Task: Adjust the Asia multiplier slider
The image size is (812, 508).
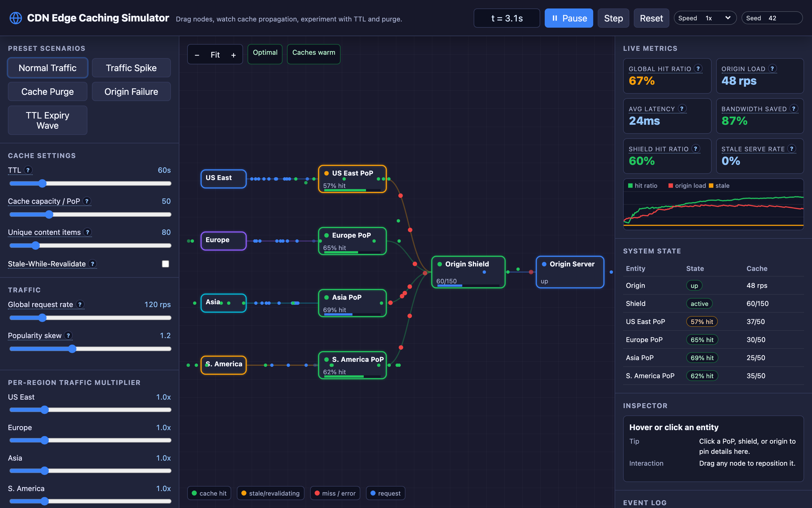Action: click(x=90, y=471)
